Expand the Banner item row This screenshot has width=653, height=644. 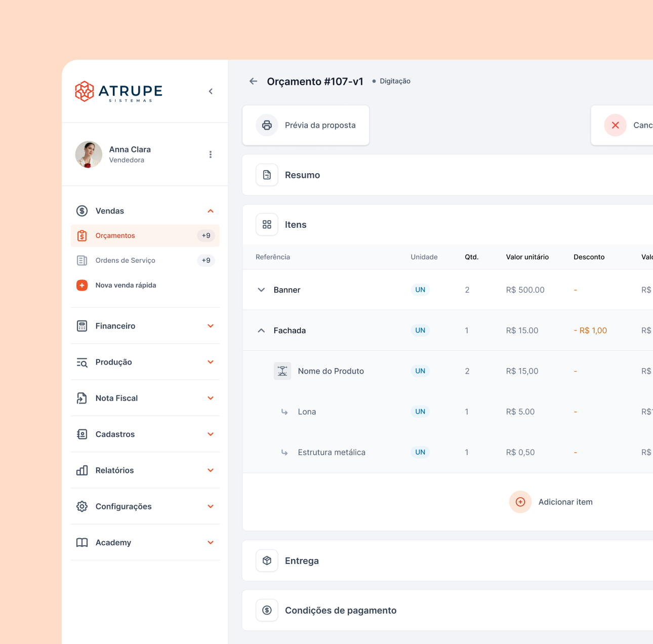(261, 290)
